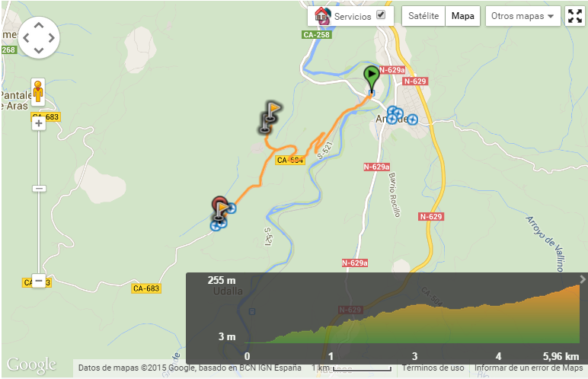This screenshot has width=588, height=379.
Task: Switch to Satélite view
Action: point(423,16)
